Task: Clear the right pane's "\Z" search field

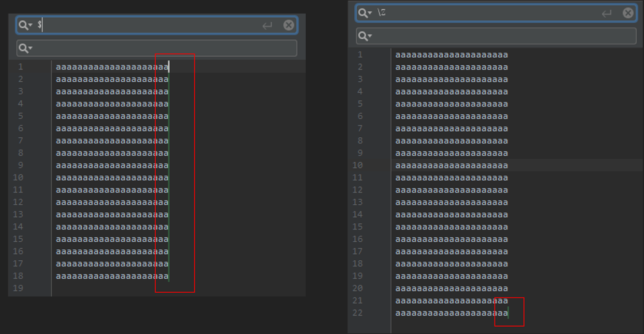Action: tap(628, 13)
